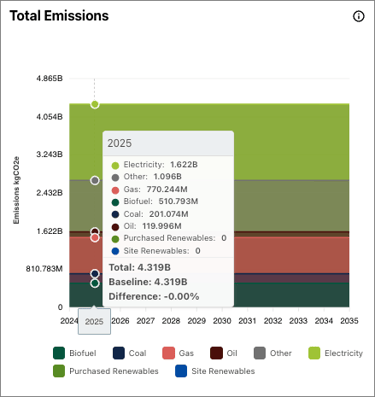Viewport: 375px width, 397px height.
Task: Click the Purchased Renewables legend label
Action: click(x=114, y=371)
